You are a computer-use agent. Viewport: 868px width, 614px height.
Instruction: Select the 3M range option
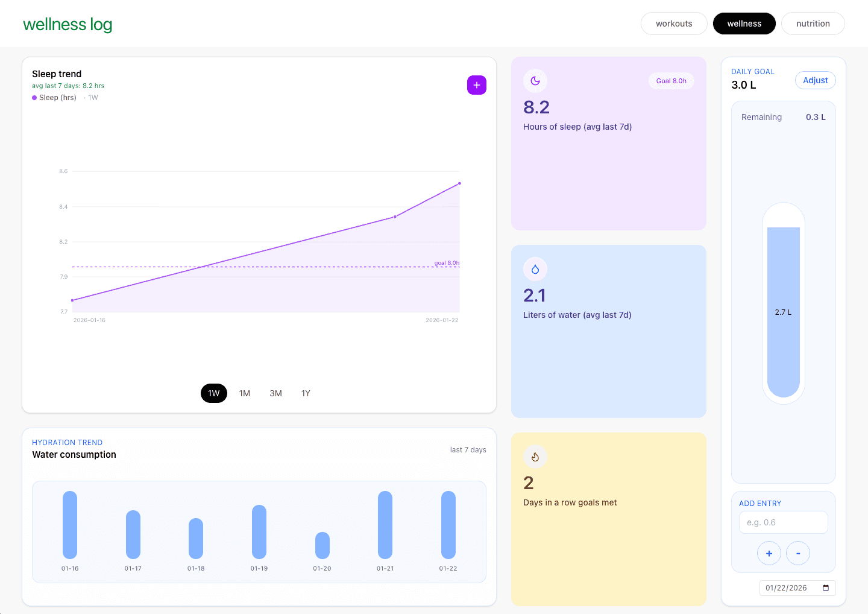275,393
